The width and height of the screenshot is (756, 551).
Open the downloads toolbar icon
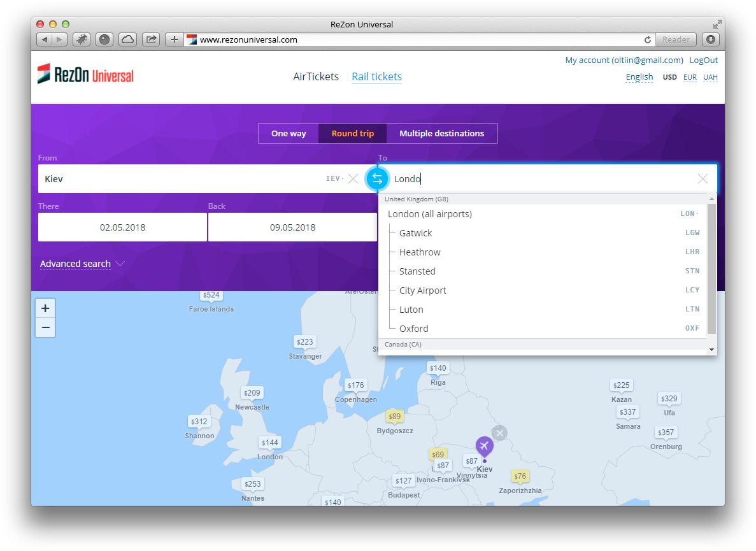click(x=711, y=39)
